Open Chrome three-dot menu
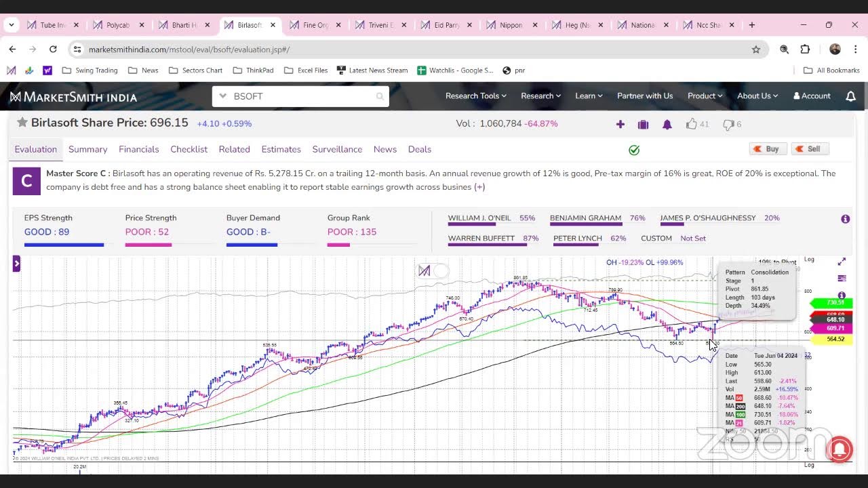Screen dimensions: 868x488 click(x=856, y=49)
